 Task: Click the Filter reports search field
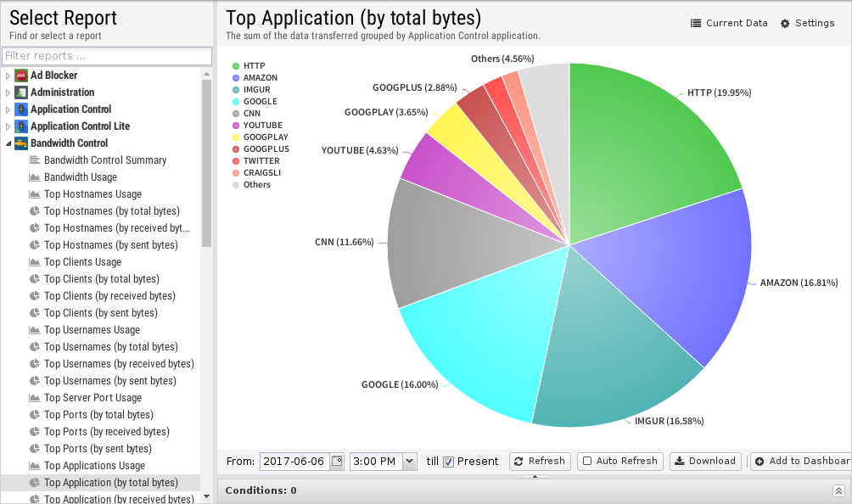pyautogui.click(x=107, y=56)
